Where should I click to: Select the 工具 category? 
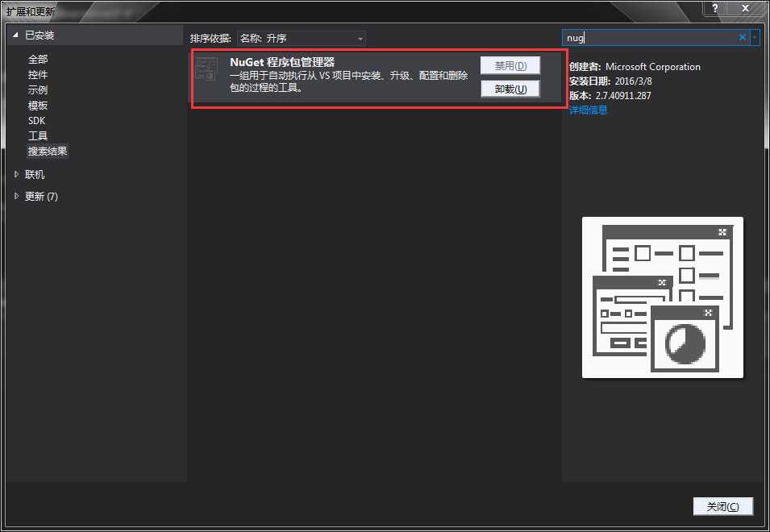click(x=38, y=135)
